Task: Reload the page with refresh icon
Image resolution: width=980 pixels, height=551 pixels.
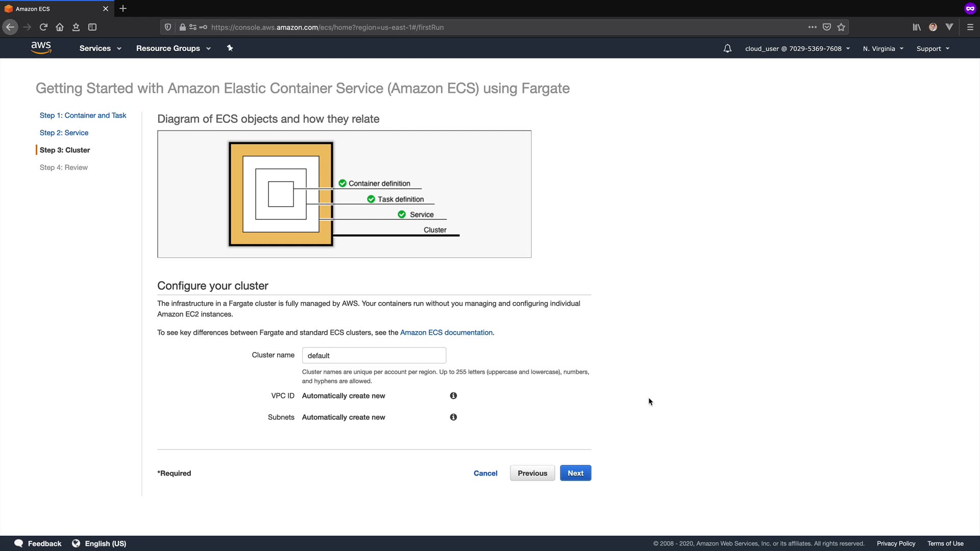Action: pos(43,27)
